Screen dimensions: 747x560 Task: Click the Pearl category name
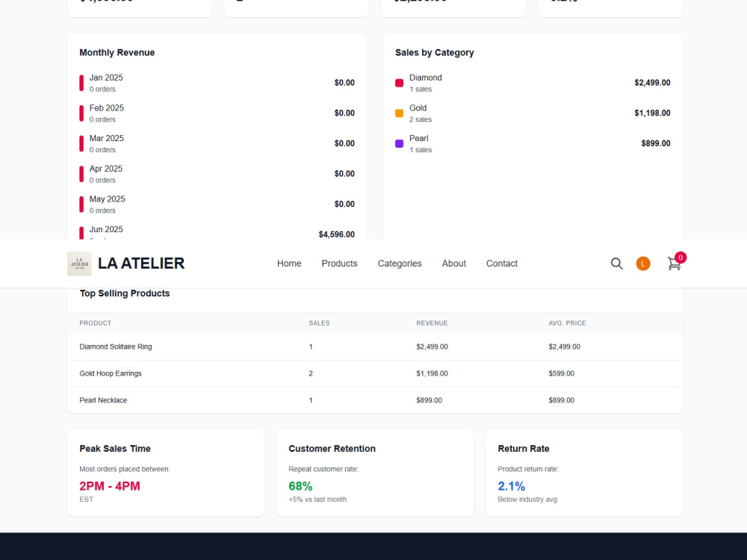click(x=419, y=139)
